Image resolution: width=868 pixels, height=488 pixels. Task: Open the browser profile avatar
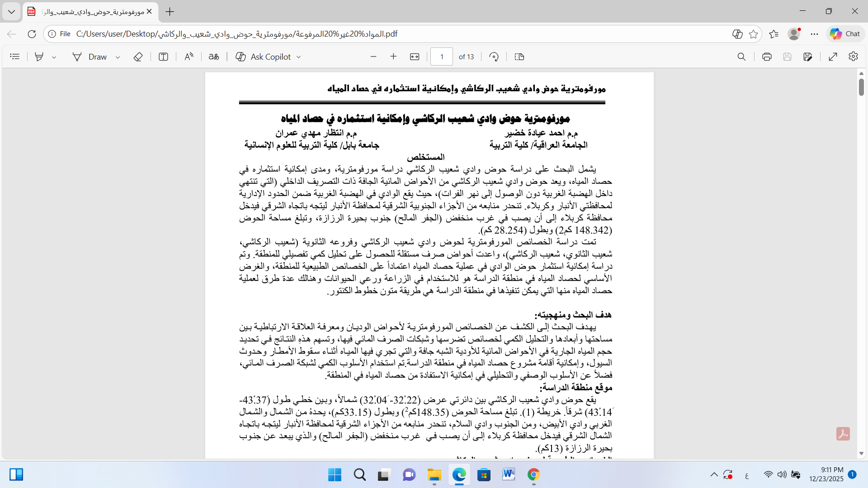(794, 34)
